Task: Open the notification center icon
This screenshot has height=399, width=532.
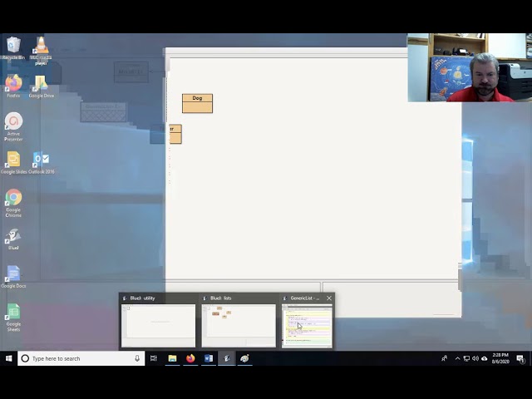Action: point(521,358)
